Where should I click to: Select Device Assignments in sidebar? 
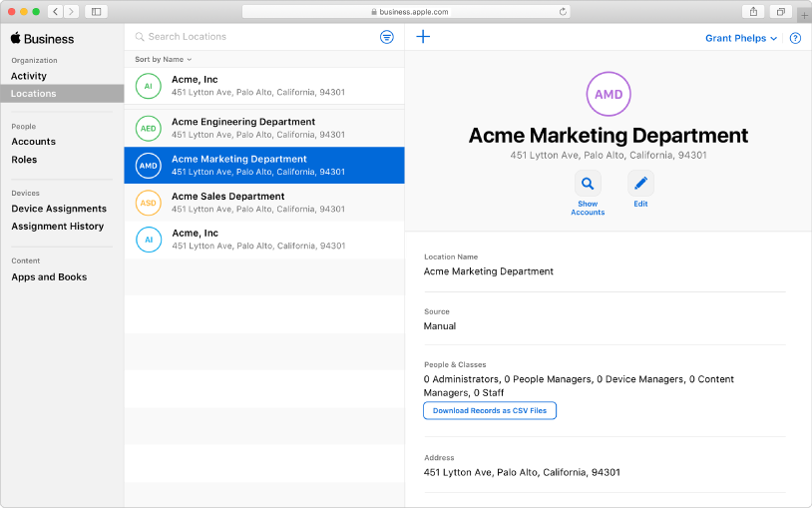(x=59, y=209)
